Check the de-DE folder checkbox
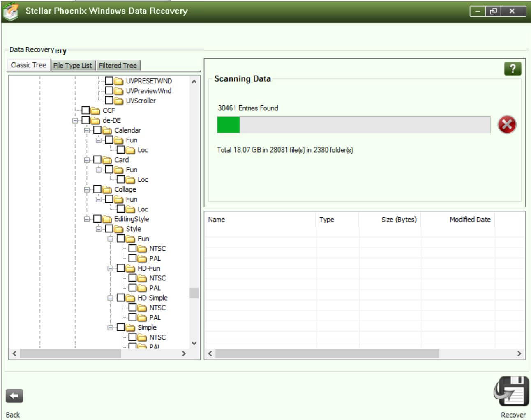Screen dimensions: 531x420 tap(85, 120)
